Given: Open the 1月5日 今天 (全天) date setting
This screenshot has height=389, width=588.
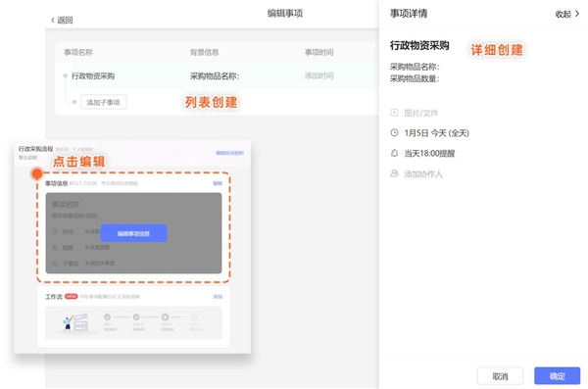Looking at the screenshot, I should (x=436, y=133).
